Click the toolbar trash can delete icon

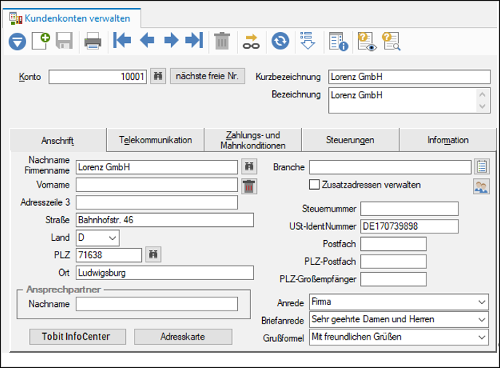click(222, 41)
